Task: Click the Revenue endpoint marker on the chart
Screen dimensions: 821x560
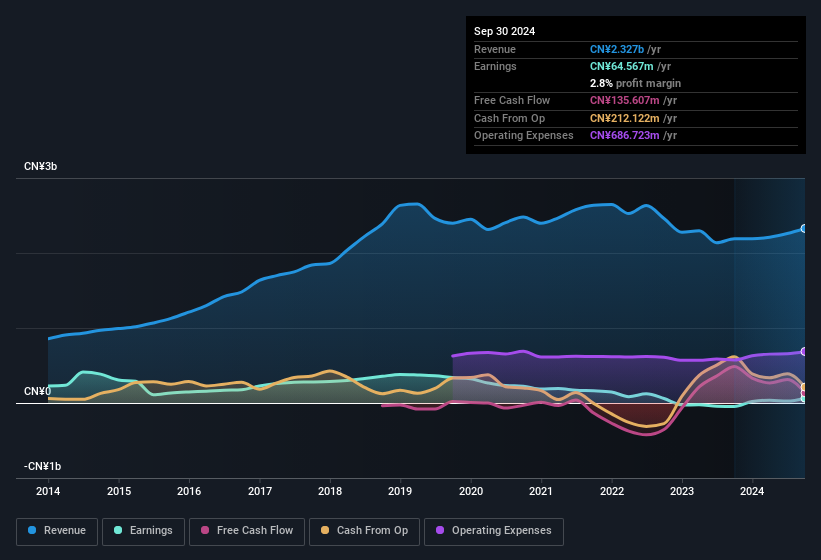Action: [x=804, y=229]
